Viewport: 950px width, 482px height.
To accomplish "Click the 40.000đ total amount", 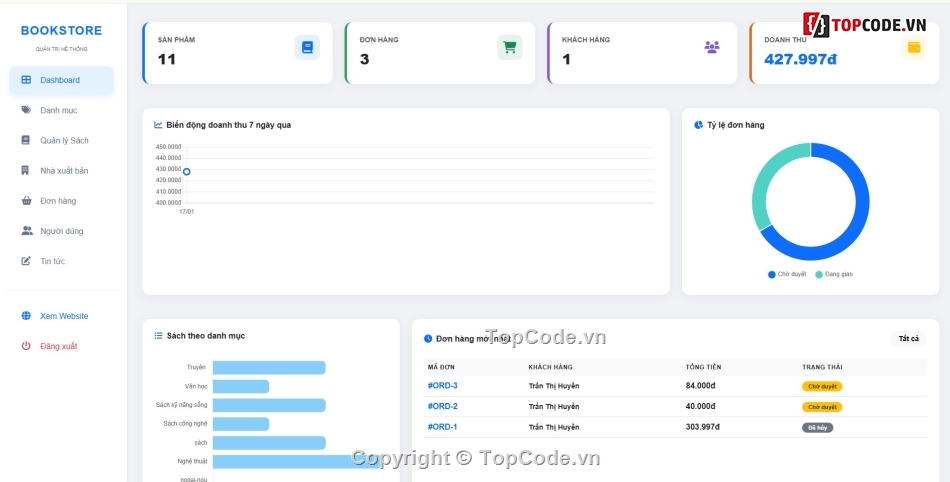I will [x=700, y=406].
